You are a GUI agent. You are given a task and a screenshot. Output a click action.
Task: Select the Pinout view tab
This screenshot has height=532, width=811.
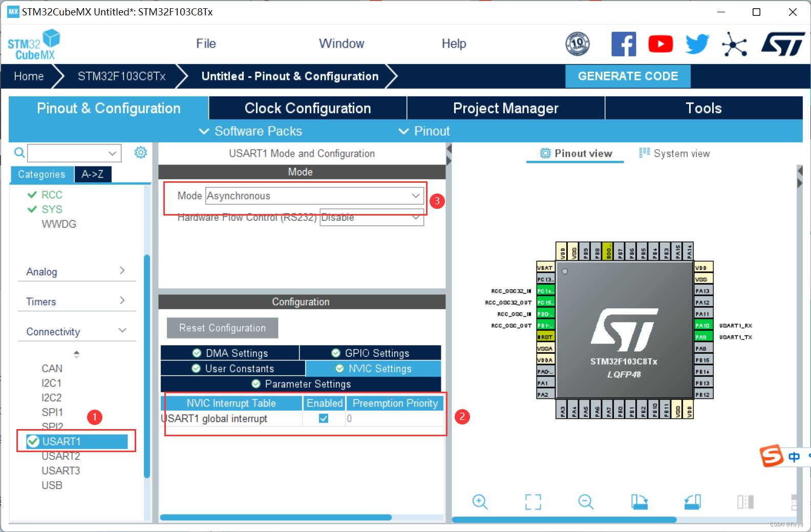click(576, 153)
